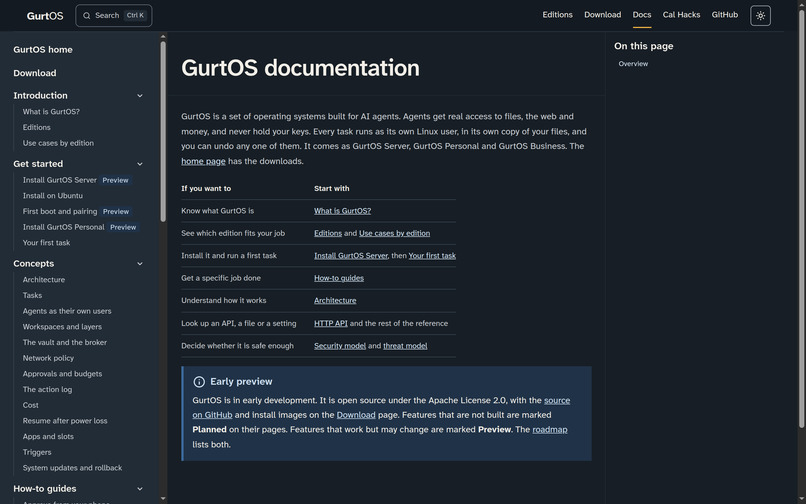The image size is (806, 504).
Task: Follow the Architecture table link
Action: (x=335, y=300)
